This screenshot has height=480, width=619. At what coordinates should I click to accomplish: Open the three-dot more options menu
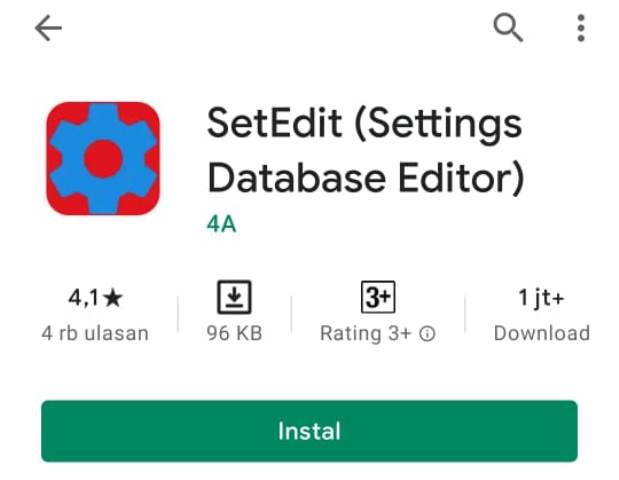pos(581,28)
